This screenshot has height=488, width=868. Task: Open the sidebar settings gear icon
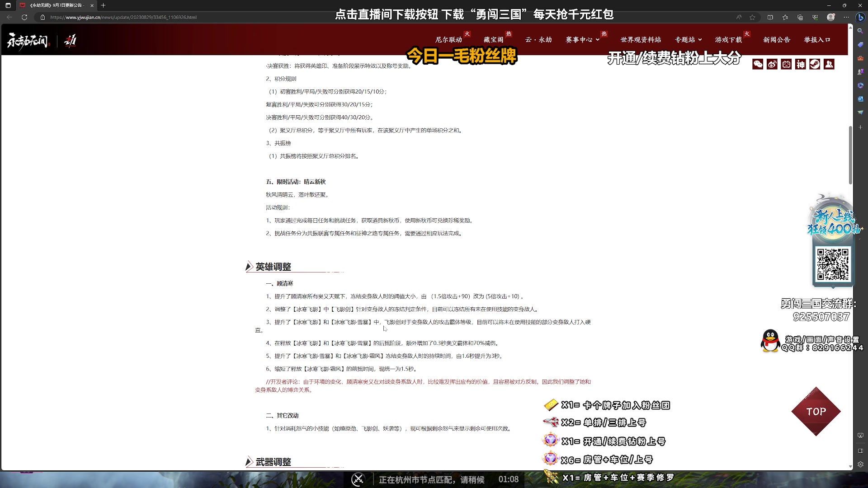[x=860, y=464]
